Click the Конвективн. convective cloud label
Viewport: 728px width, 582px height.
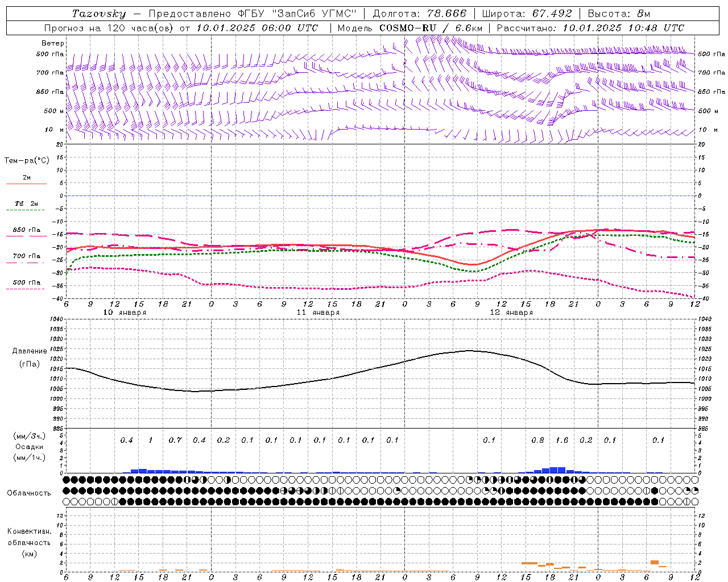click(29, 531)
